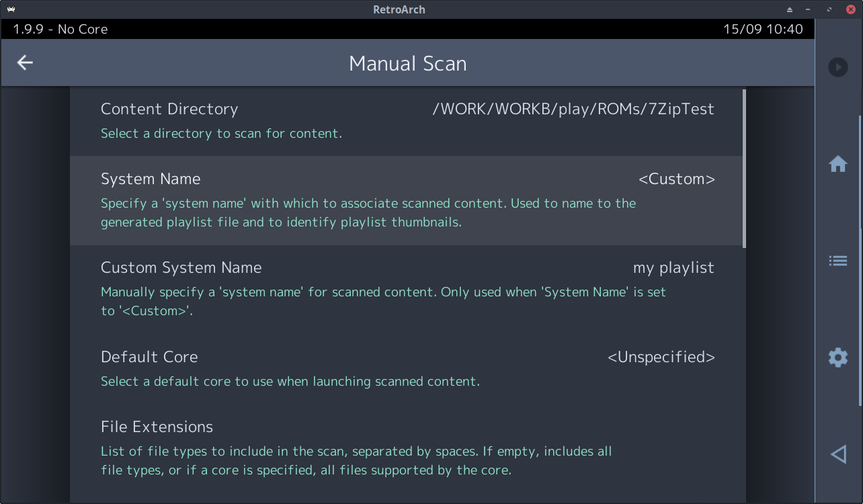Click the back arrow in the Manual Scan header
Image resolution: width=863 pixels, height=504 pixels.
click(x=24, y=62)
